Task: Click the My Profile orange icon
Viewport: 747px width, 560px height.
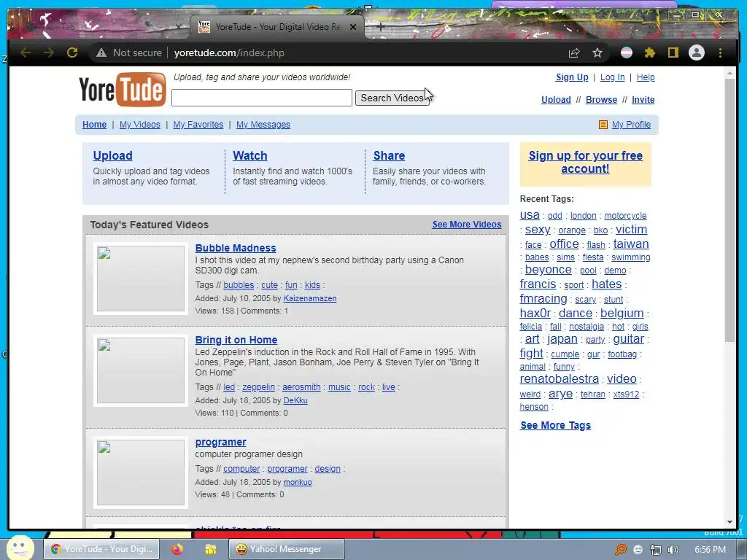Action: (603, 125)
